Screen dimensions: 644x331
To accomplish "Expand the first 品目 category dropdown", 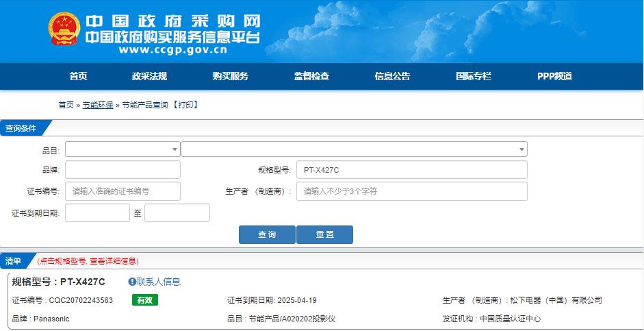I will (x=123, y=149).
